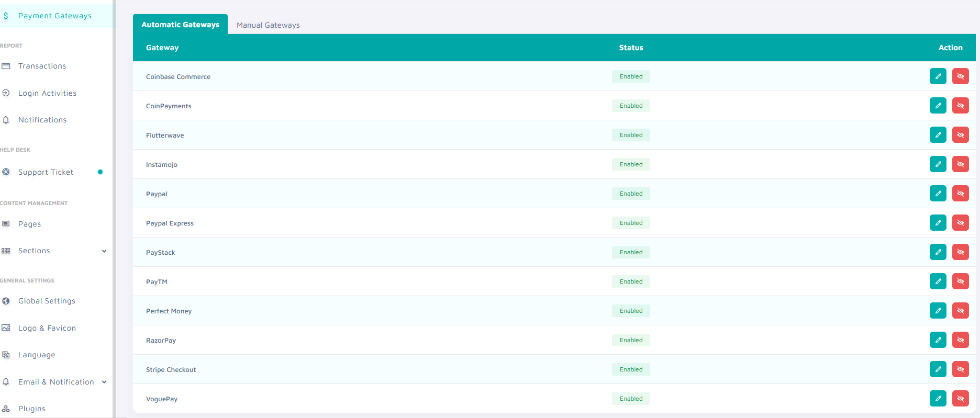Open edit for Paypal gateway
Viewport: 980px width, 418px height.
click(938, 194)
